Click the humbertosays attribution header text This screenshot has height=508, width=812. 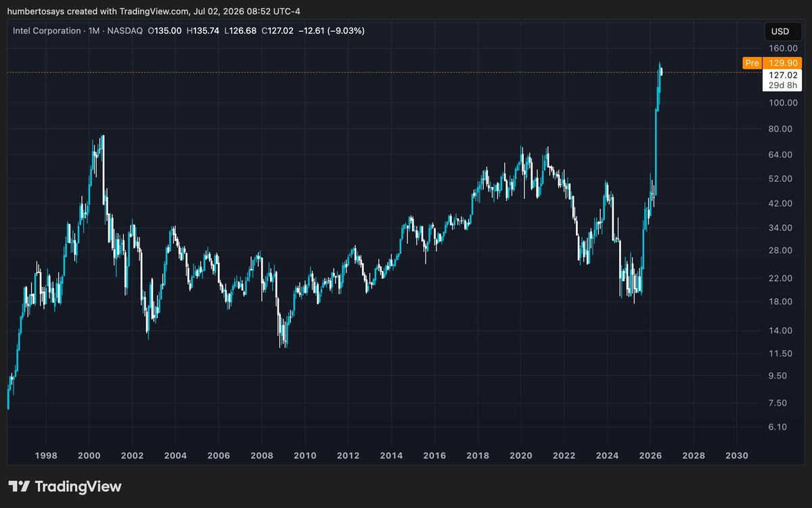point(154,12)
